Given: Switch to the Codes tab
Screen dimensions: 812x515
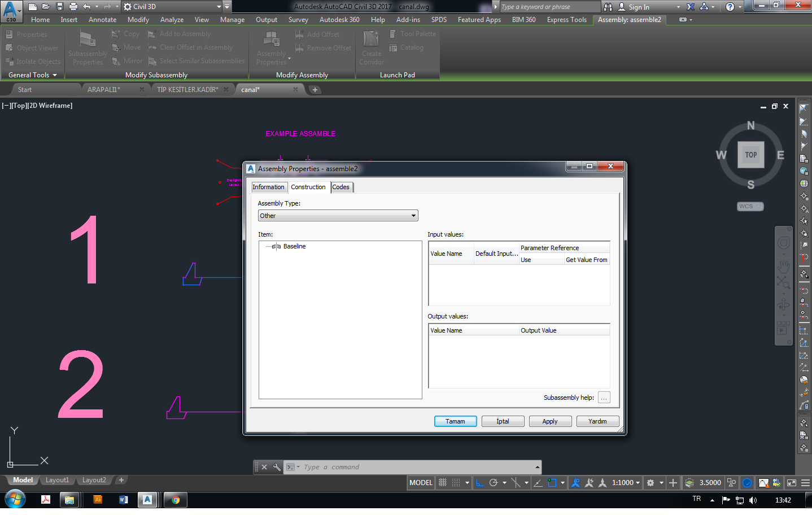Looking at the screenshot, I should (341, 187).
